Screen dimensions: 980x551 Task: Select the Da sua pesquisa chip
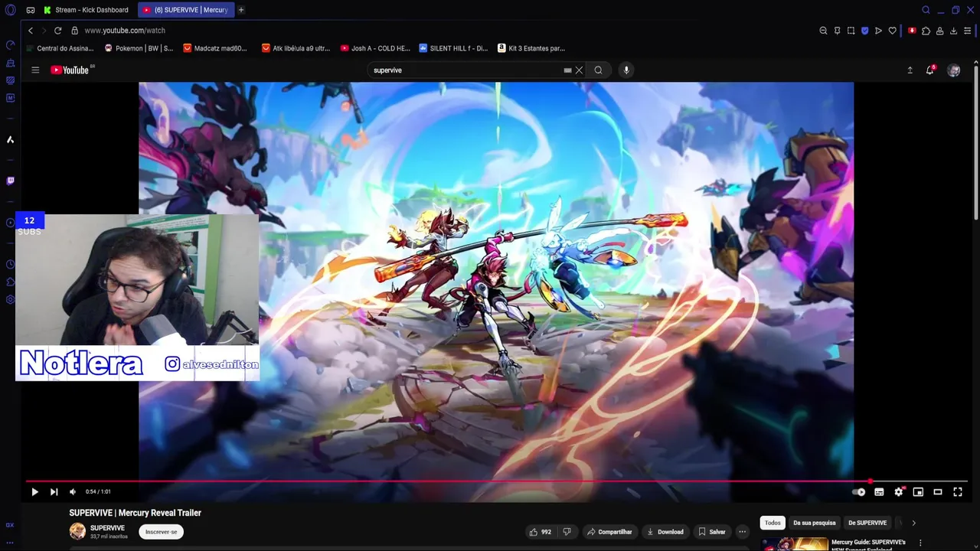[x=814, y=523]
